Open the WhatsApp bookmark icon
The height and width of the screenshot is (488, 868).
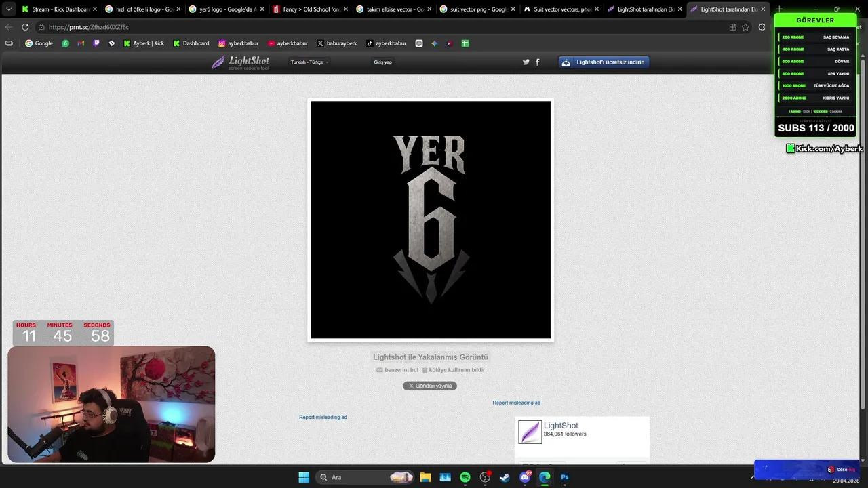point(65,43)
